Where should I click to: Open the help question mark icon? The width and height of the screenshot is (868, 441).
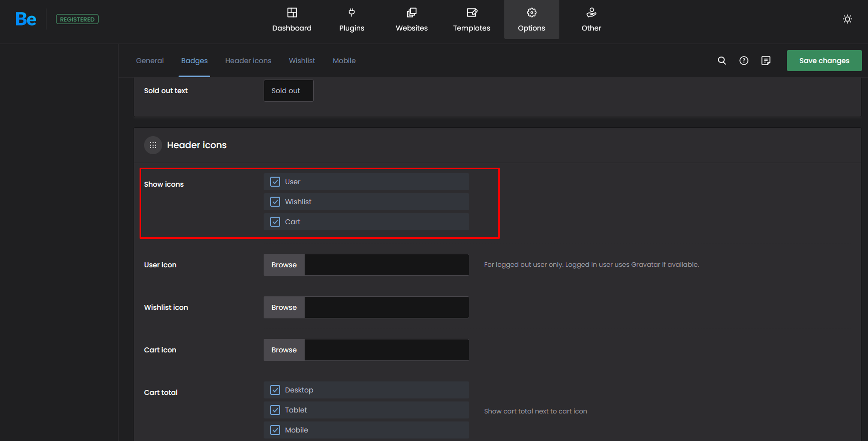click(744, 61)
